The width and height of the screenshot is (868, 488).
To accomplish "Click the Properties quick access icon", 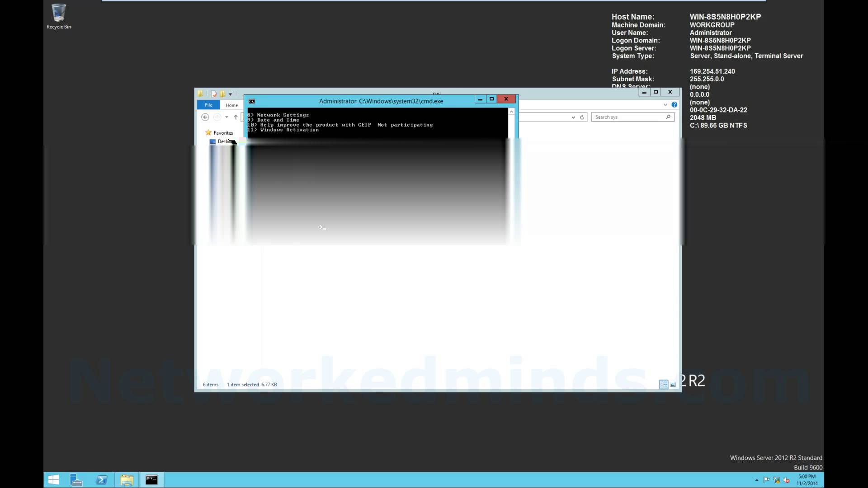I will (214, 94).
